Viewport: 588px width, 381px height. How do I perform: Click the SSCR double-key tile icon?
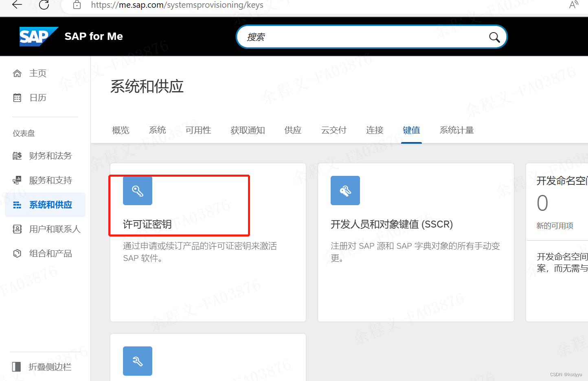coord(345,190)
